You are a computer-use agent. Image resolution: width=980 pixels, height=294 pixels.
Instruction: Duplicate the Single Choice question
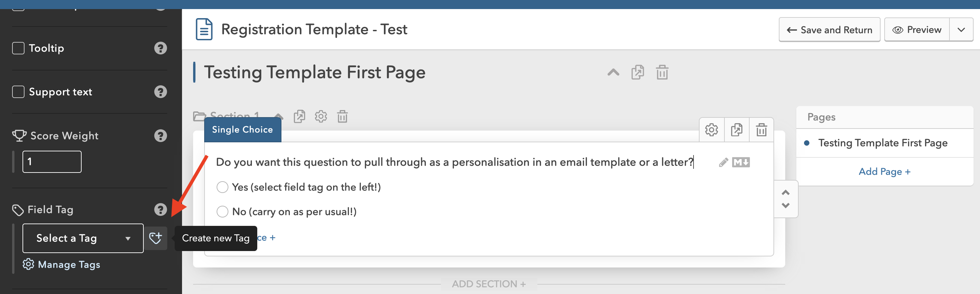(x=736, y=130)
